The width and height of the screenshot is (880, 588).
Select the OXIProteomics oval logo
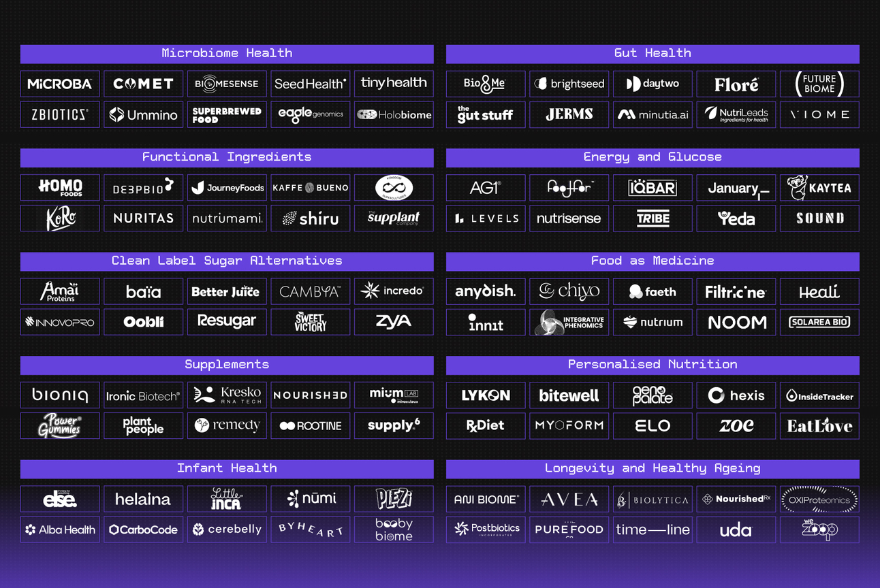[x=819, y=499]
